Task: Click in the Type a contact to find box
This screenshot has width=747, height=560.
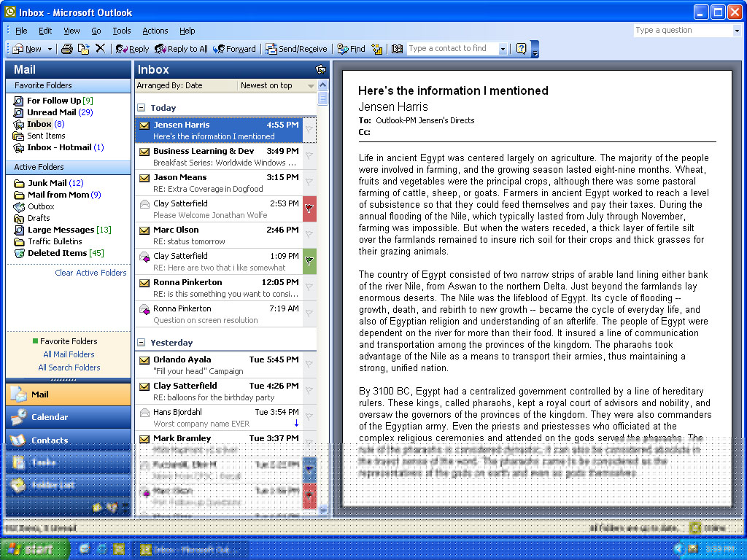Action: coord(452,49)
